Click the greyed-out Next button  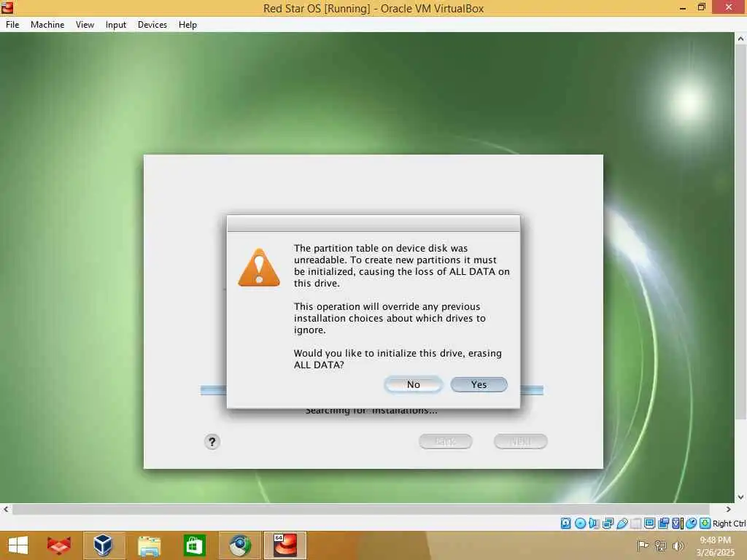point(520,441)
